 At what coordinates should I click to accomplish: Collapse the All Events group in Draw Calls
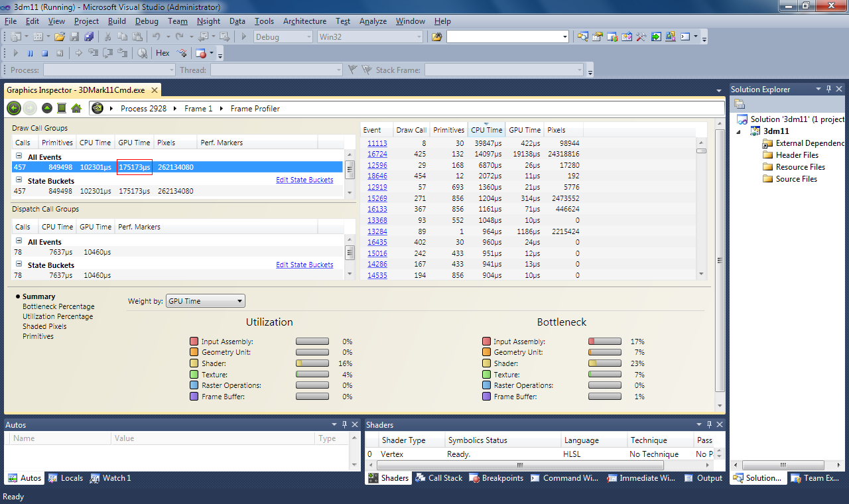(19, 157)
